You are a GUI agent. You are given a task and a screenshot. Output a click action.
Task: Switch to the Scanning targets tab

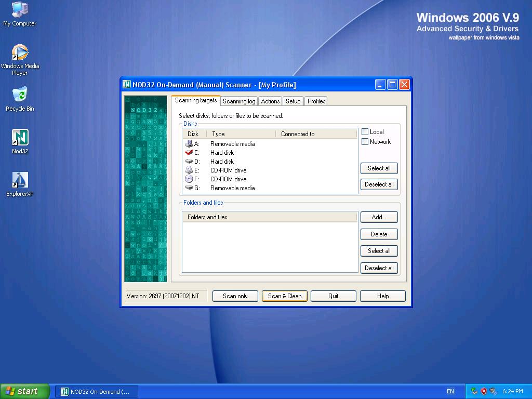click(x=196, y=100)
